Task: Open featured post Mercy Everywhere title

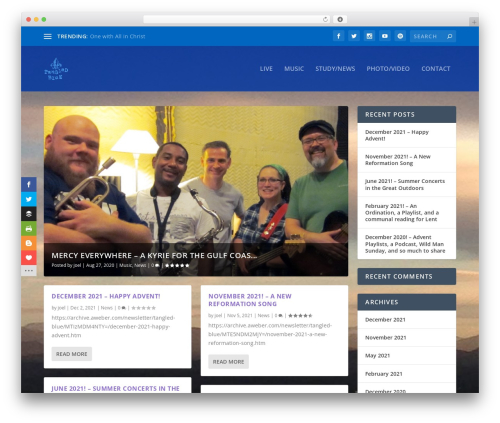Action: pyautogui.click(x=154, y=256)
